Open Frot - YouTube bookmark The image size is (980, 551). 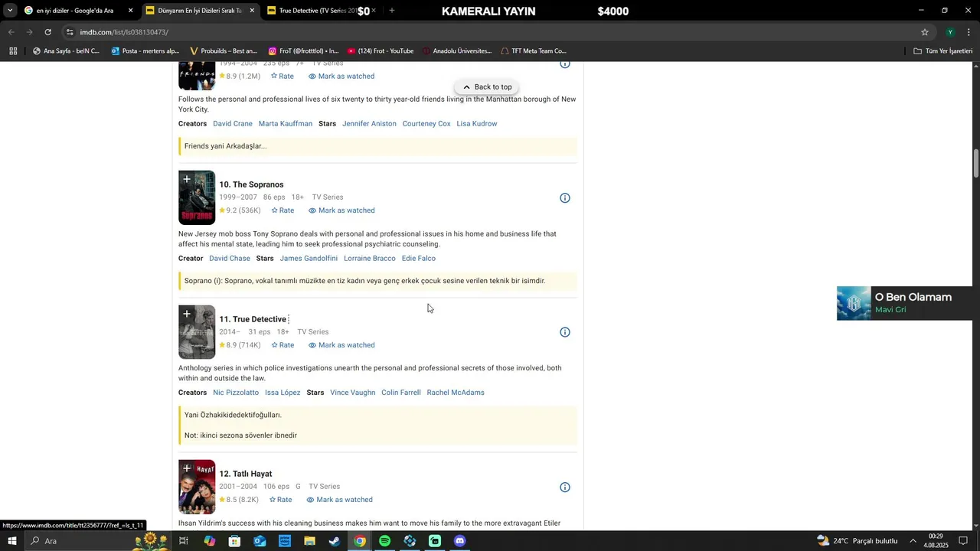tap(381, 51)
